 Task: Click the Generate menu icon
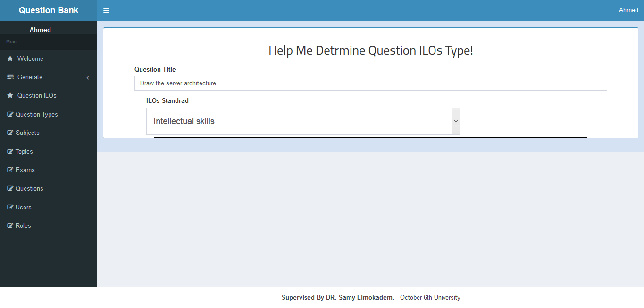[x=10, y=77]
